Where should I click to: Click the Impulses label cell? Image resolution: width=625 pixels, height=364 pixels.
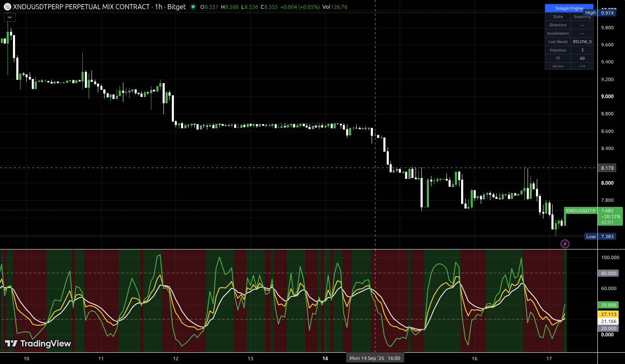[x=558, y=50]
